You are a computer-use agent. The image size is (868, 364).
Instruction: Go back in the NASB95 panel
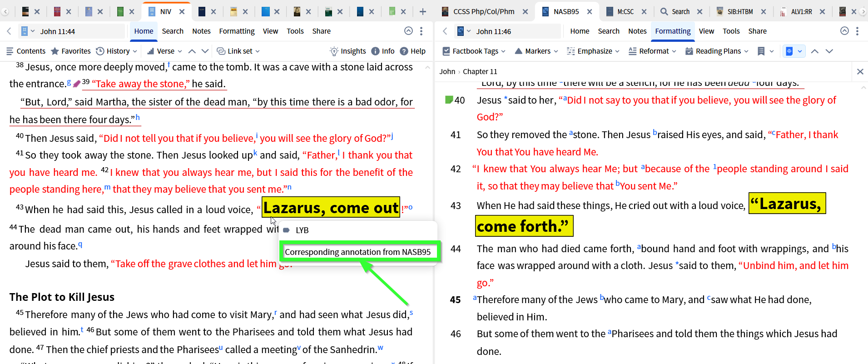click(445, 31)
